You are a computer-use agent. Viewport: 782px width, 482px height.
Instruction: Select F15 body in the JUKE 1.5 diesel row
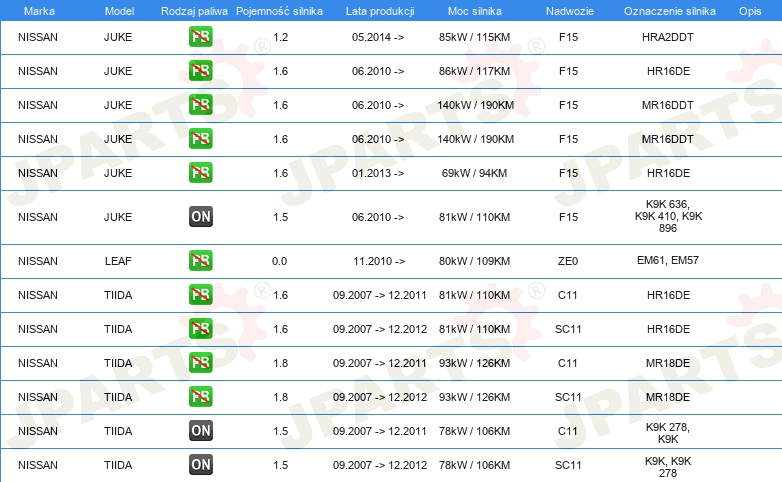(568, 217)
